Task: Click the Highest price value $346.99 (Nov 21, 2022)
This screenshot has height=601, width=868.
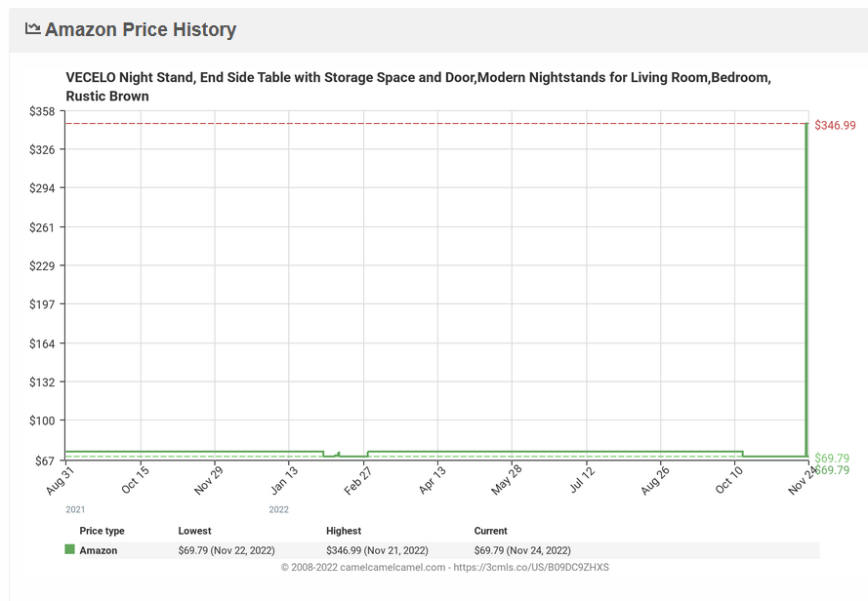Action: point(377,550)
